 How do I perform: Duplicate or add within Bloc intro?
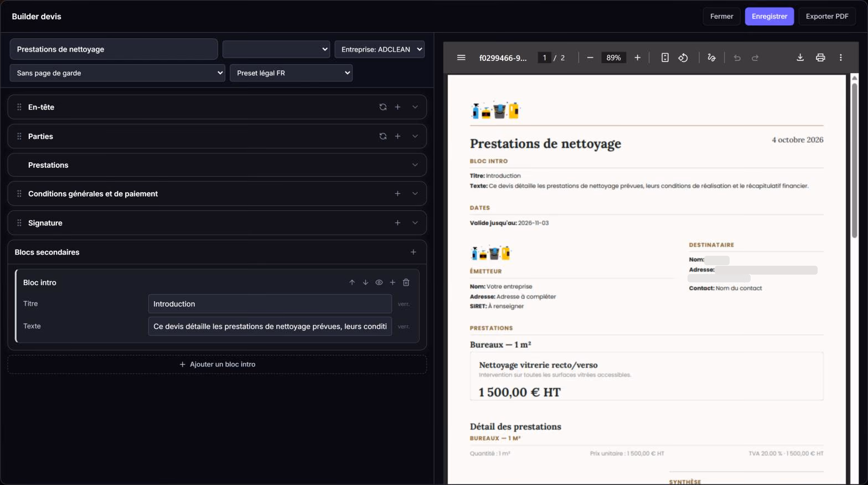(x=392, y=282)
